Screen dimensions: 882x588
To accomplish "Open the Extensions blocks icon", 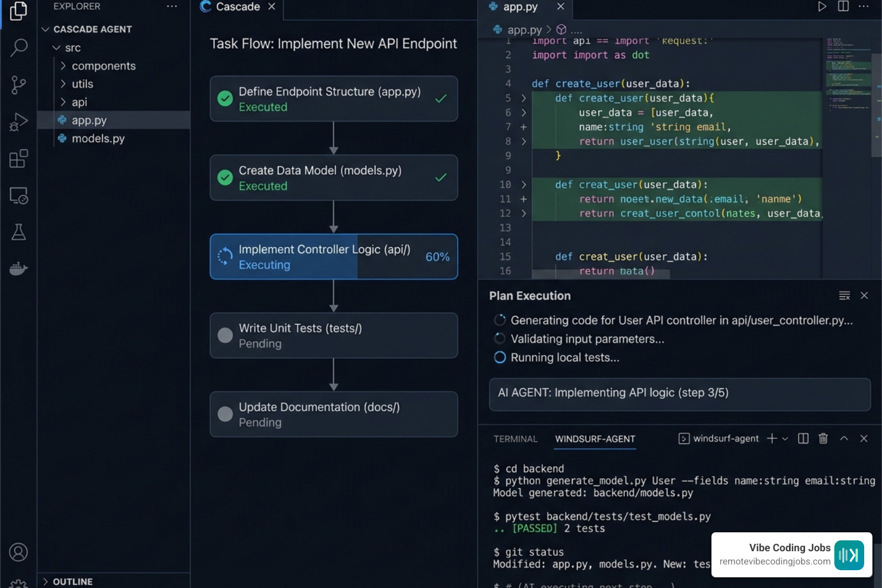I will point(18,158).
